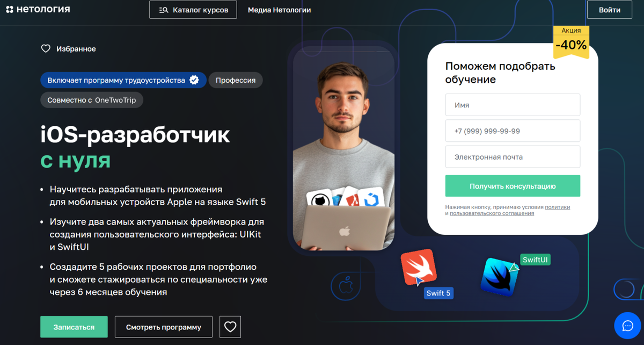Click the verified checkmark badge icon
644x345 pixels.
[194, 80]
